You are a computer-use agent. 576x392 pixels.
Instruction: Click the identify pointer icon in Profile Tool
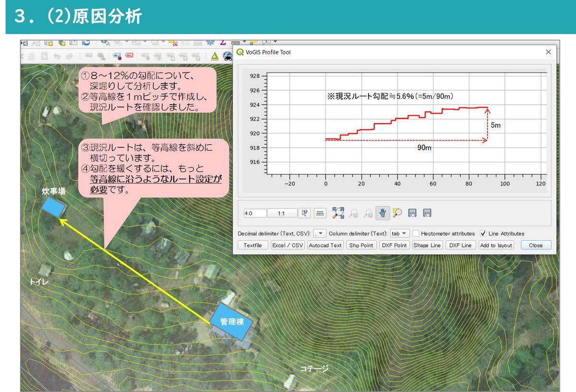pos(304,213)
